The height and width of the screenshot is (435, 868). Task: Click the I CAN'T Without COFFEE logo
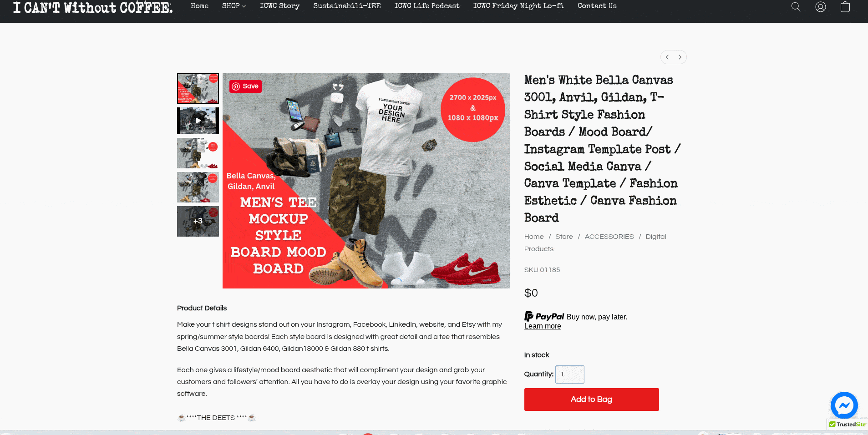[93, 8]
